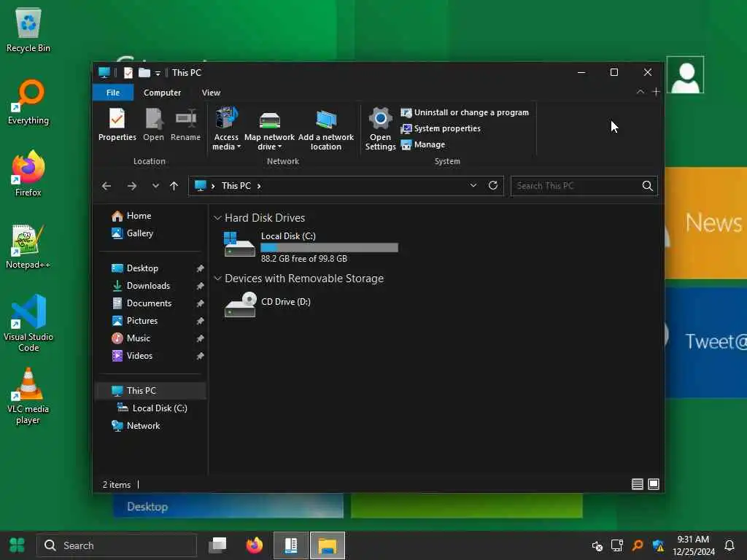Select the Local Disk (C:) drive icon

tap(239, 244)
